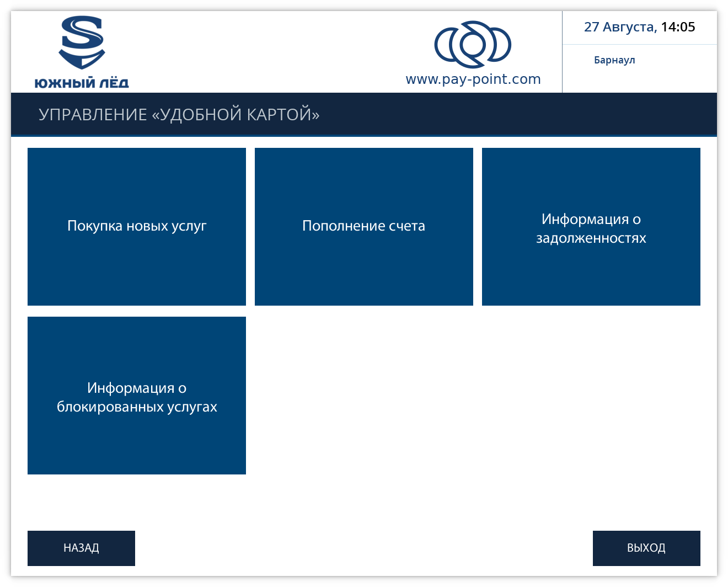Click the city name "Барнаул"
This screenshot has width=728, height=587.
tap(614, 60)
